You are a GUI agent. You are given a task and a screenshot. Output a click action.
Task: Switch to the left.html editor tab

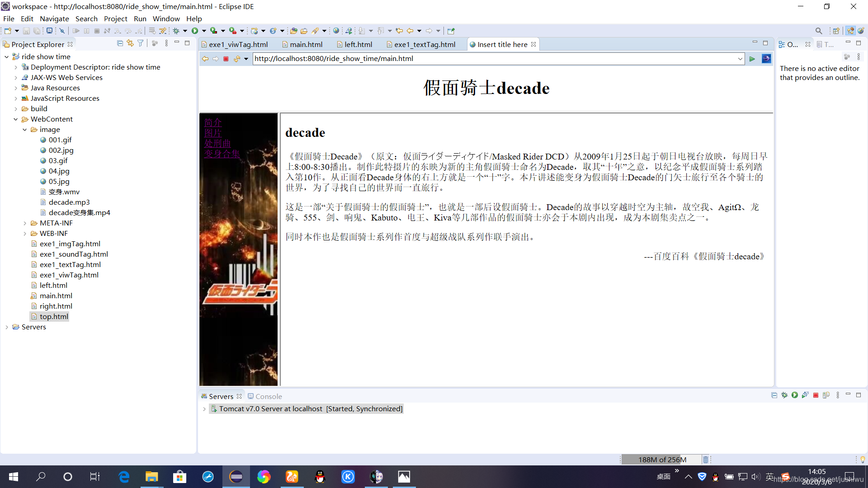click(354, 44)
